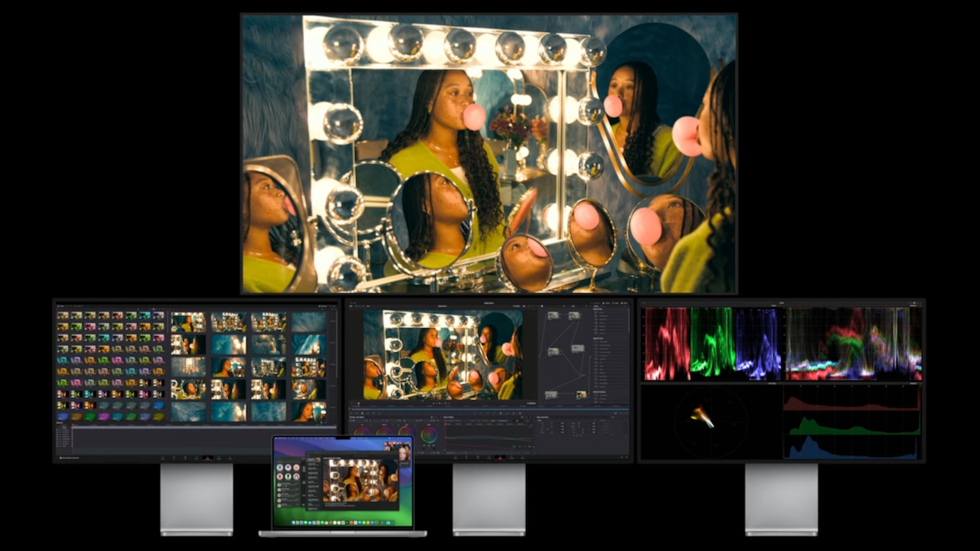Open the Cut page on the left monitor

point(174,458)
